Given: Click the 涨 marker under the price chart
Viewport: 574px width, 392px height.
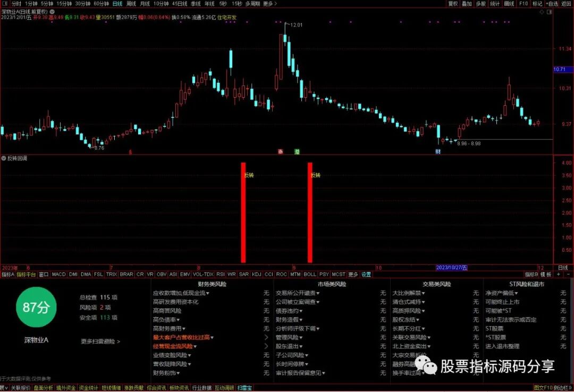Looking at the screenshot, I should pyautogui.click(x=281, y=151).
